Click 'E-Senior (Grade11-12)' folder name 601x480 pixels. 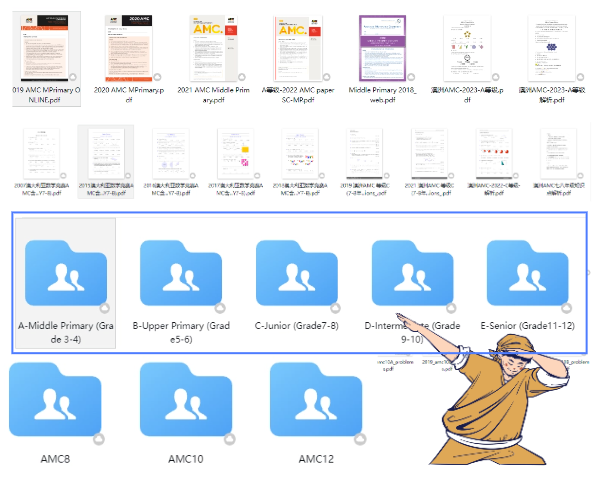coord(528,326)
